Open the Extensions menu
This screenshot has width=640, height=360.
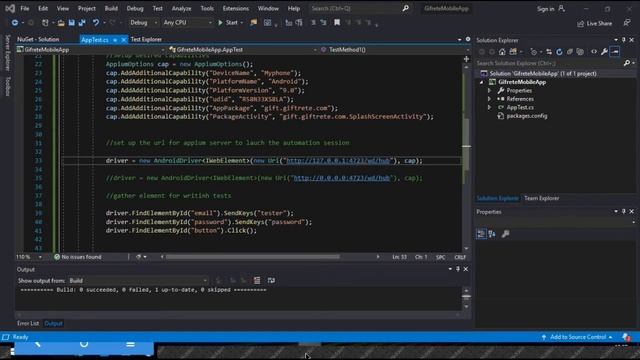(236, 9)
